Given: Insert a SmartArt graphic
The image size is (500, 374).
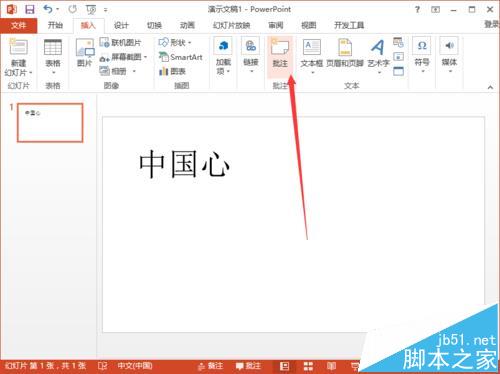Looking at the screenshot, I should (x=181, y=57).
